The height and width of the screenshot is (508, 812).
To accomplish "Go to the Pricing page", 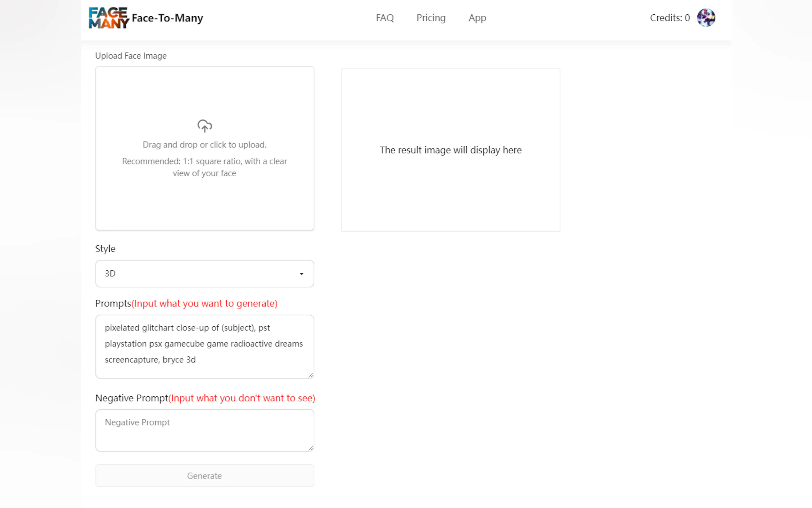I will 431,18.
